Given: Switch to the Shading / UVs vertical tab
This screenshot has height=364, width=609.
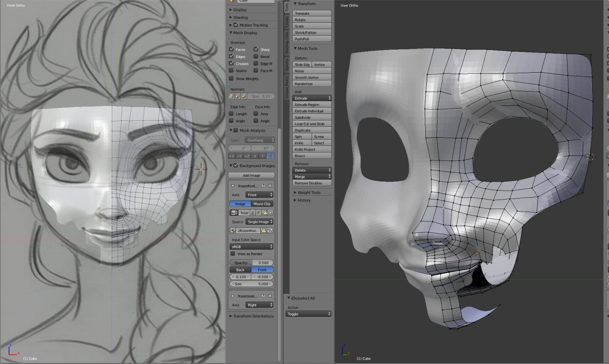Looking at the screenshot, I should pyautogui.click(x=286, y=43).
